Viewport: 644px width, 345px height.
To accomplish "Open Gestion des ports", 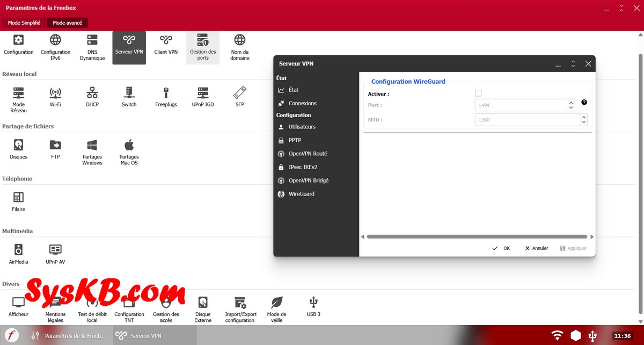I will click(203, 47).
